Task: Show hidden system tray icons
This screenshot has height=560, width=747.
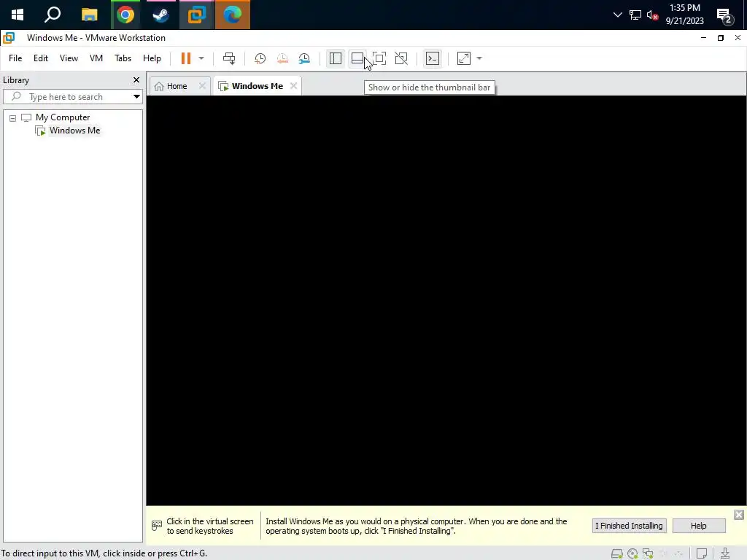Action: click(x=618, y=15)
